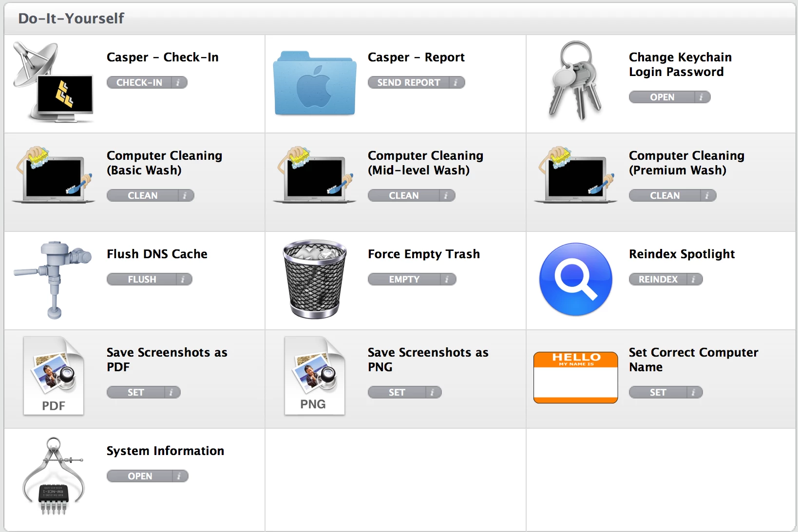The image size is (798, 532).
Task: Run the CHECK-IN button
Action: point(139,83)
